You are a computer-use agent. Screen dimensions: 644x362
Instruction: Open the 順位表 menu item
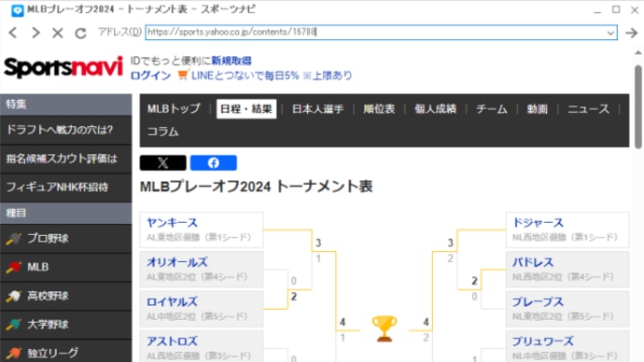379,109
